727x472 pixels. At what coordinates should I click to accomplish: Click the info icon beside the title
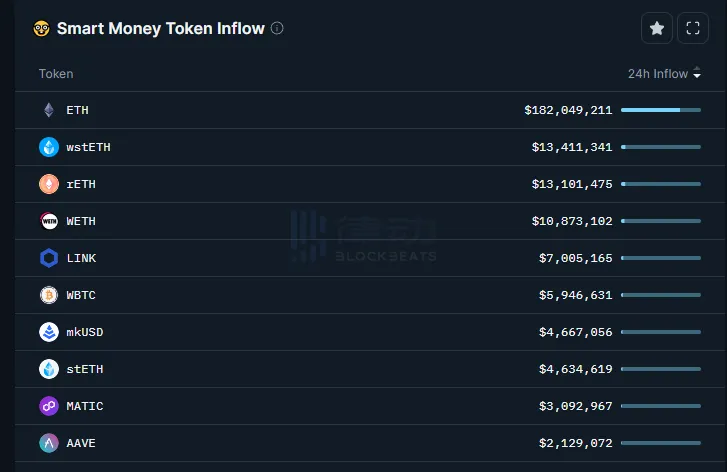[x=277, y=29]
